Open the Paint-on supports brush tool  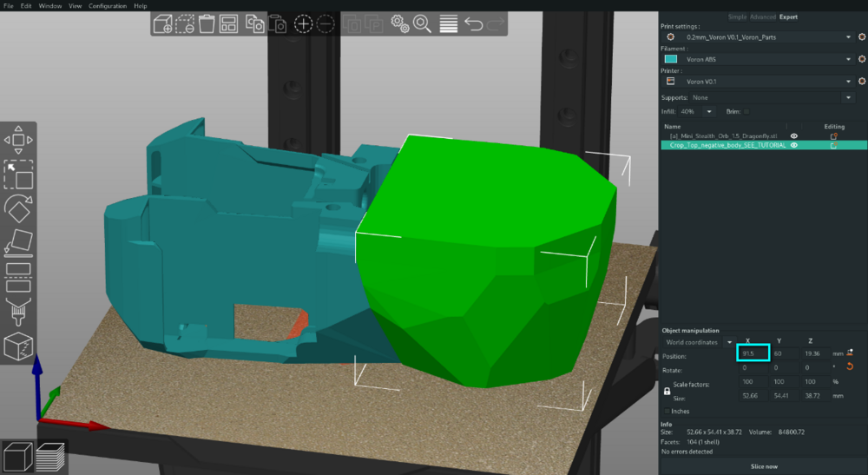[18, 312]
